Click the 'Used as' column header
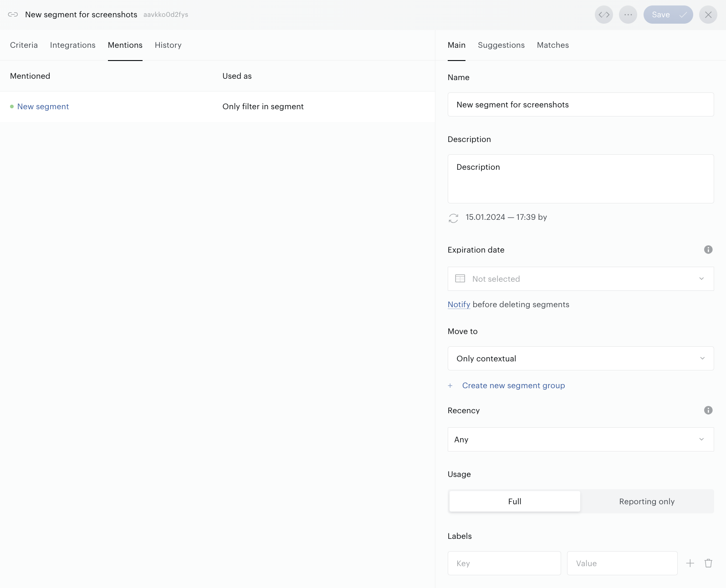726x588 pixels. (237, 76)
